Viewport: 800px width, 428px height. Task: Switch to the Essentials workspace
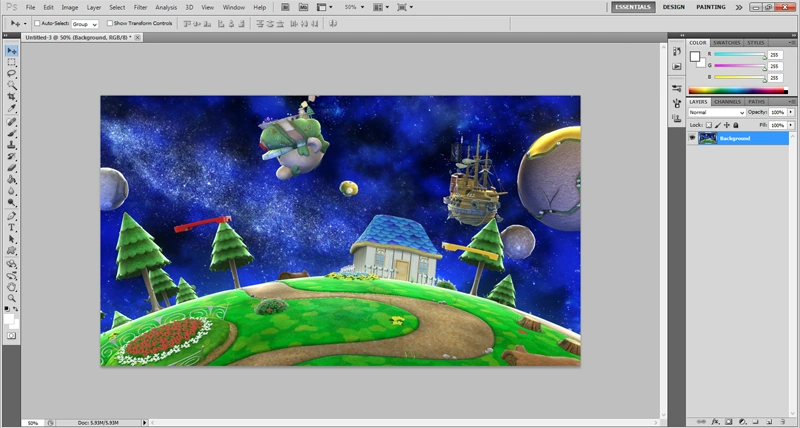pyautogui.click(x=633, y=7)
